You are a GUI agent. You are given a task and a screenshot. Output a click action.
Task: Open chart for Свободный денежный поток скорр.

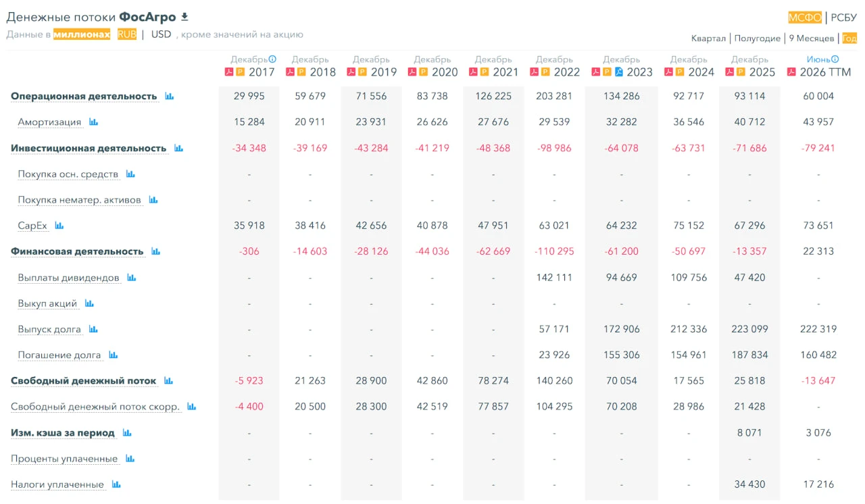(192, 407)
